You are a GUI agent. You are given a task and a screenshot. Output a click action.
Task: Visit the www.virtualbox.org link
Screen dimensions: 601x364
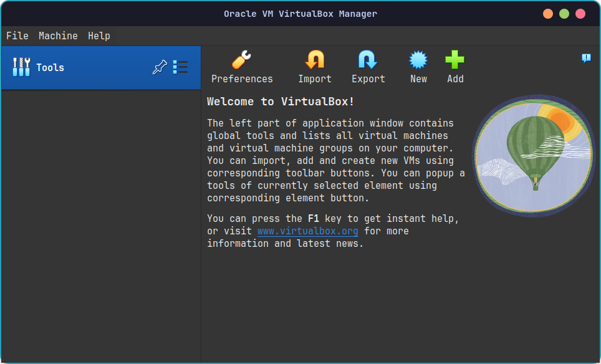point(307,231)
